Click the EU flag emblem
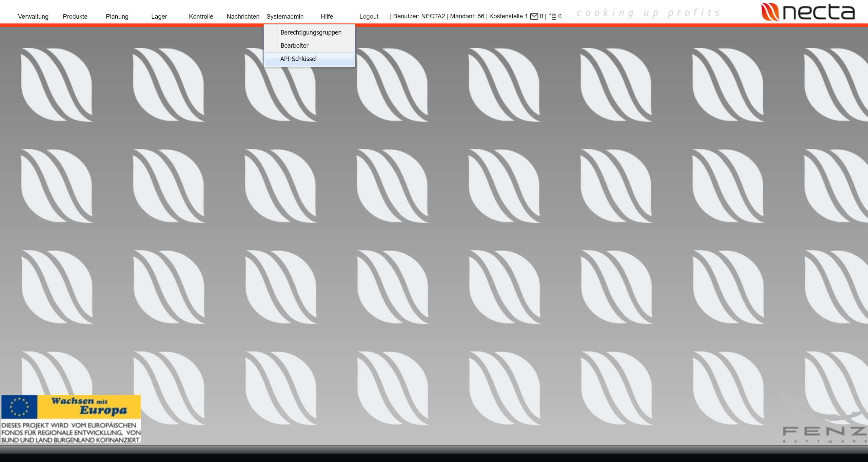The image size is (868, 462). (x=19, y=406)
